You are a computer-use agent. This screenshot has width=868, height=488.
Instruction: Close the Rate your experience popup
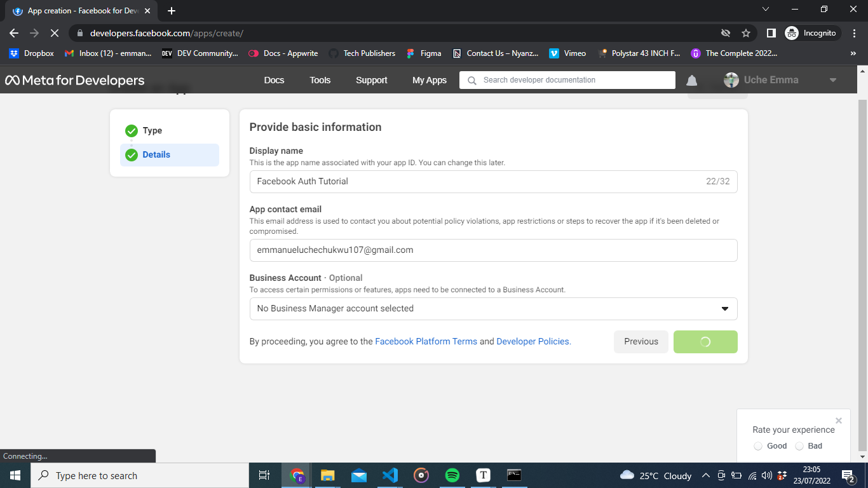[x=839, y=421]
